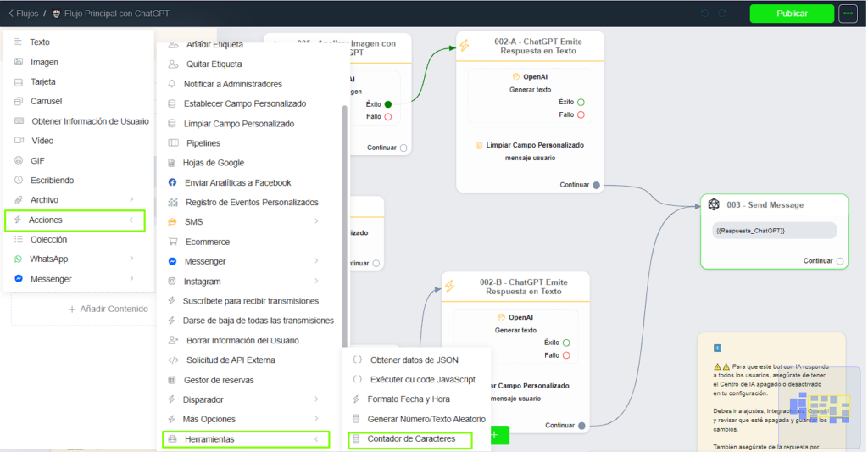This screenshot has height=452, width=868.
Task: Click the Continuar port on Send Message node
Action: coord(840,261)
